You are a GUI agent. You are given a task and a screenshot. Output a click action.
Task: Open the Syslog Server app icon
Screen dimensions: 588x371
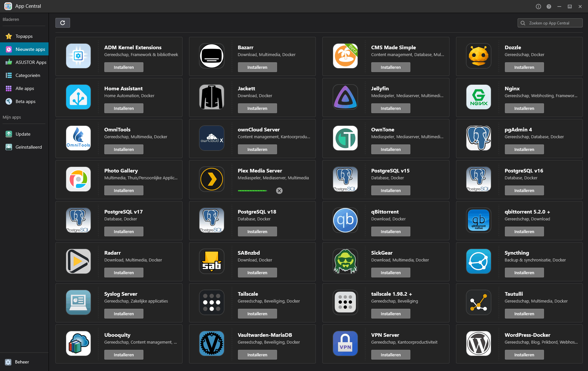pos(78,303)
